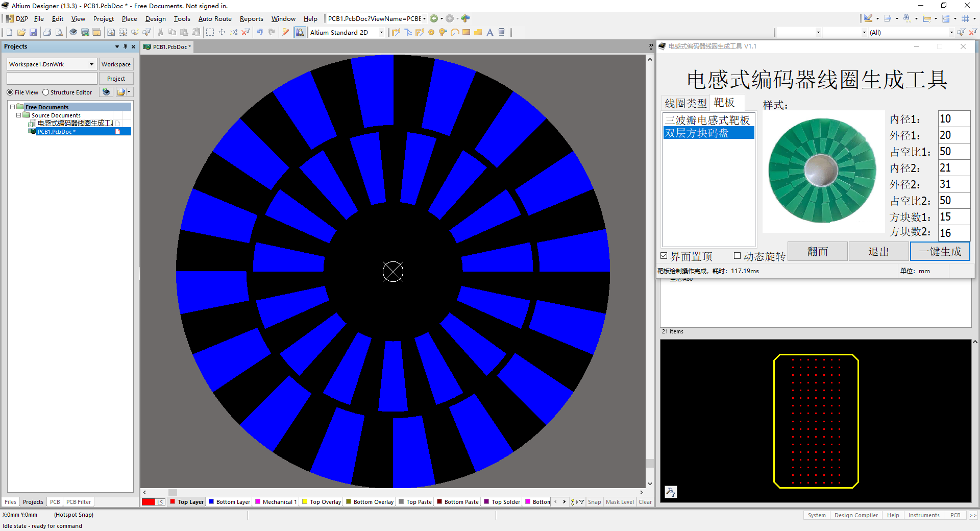980x531 pixels.
Task: Open the find selections binoculars icon
Action: [907, 18]
